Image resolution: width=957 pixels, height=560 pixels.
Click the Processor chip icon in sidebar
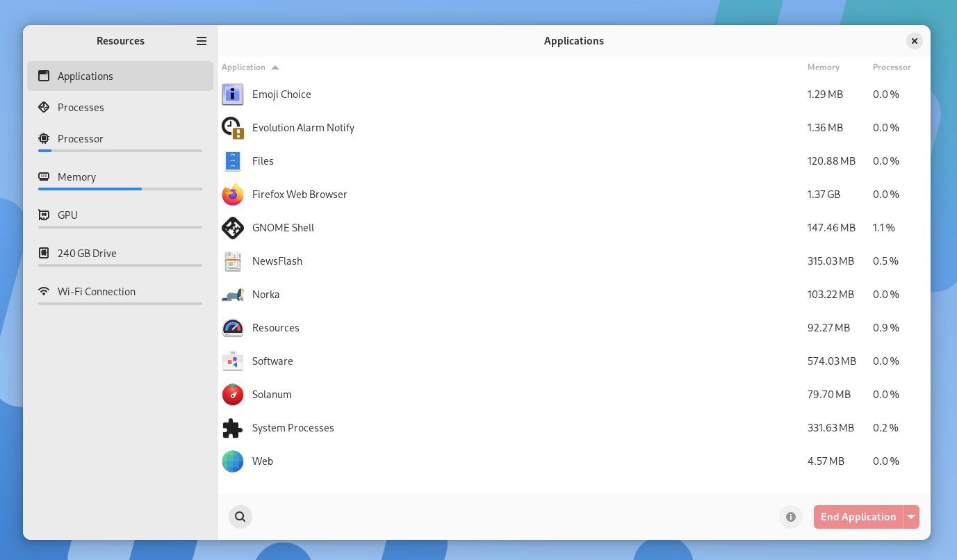click(x=44, y=138)
